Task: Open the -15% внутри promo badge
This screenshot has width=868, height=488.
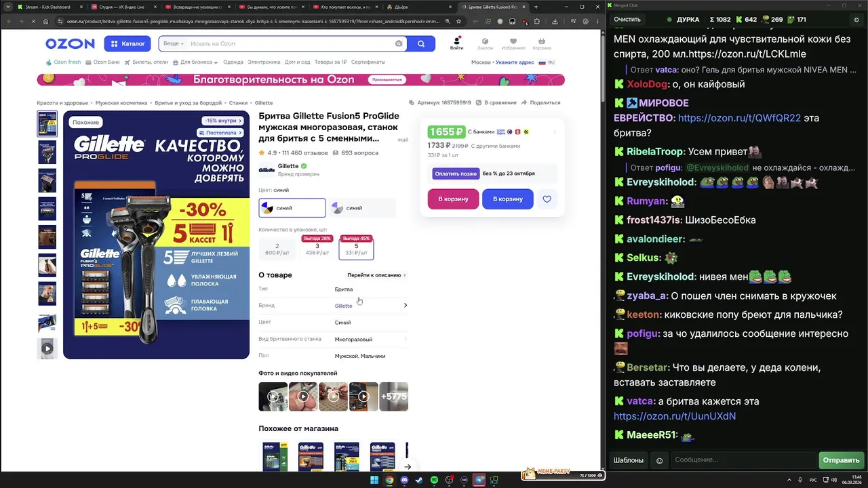Action: [x=223, y=121]
